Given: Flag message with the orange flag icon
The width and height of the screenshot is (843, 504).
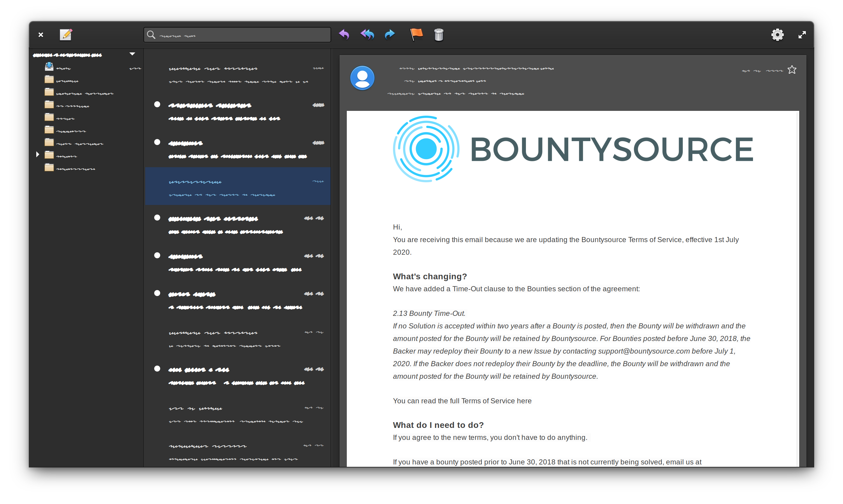Looking at the screenshot, I should pos(416,35).
